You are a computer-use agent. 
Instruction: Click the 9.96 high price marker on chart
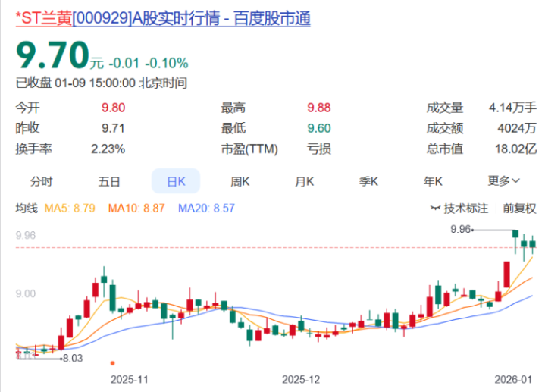click(461, 229)
